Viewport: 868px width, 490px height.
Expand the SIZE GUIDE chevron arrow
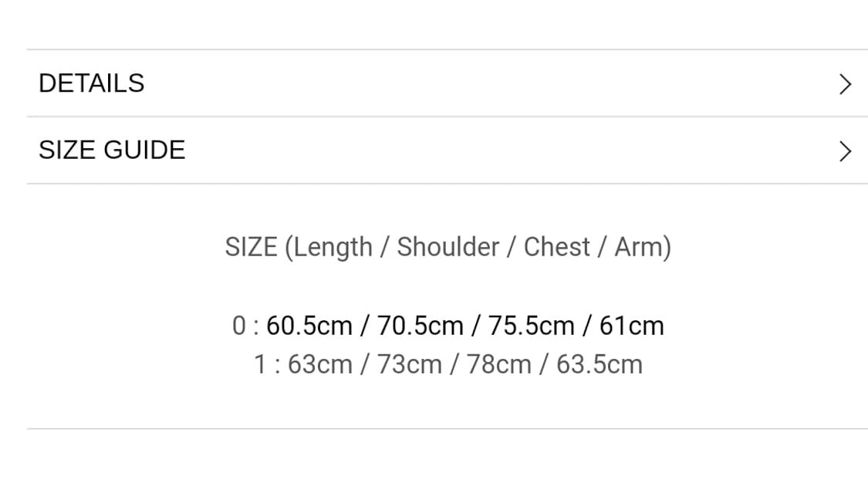pyautogui.click(x=845, y=151)
